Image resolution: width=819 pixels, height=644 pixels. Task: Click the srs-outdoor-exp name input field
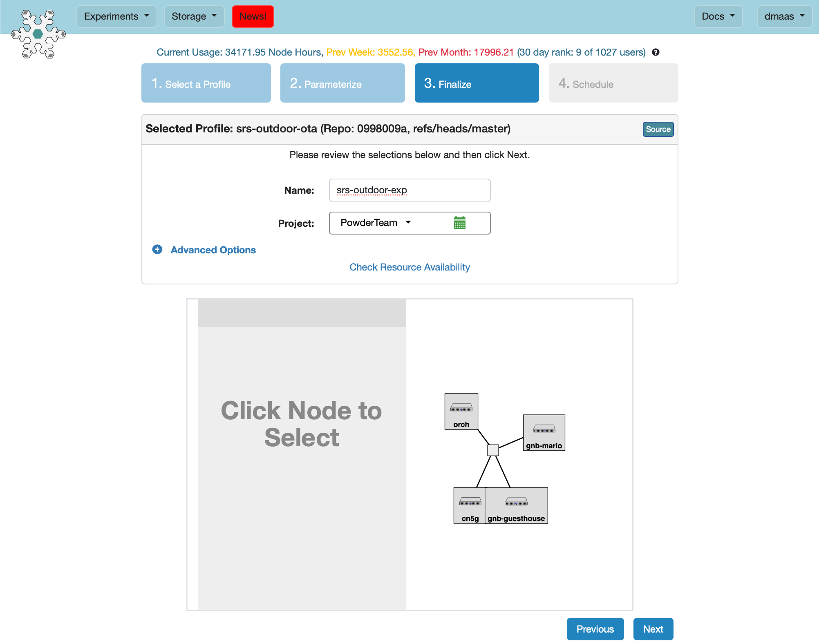point(409,190)
